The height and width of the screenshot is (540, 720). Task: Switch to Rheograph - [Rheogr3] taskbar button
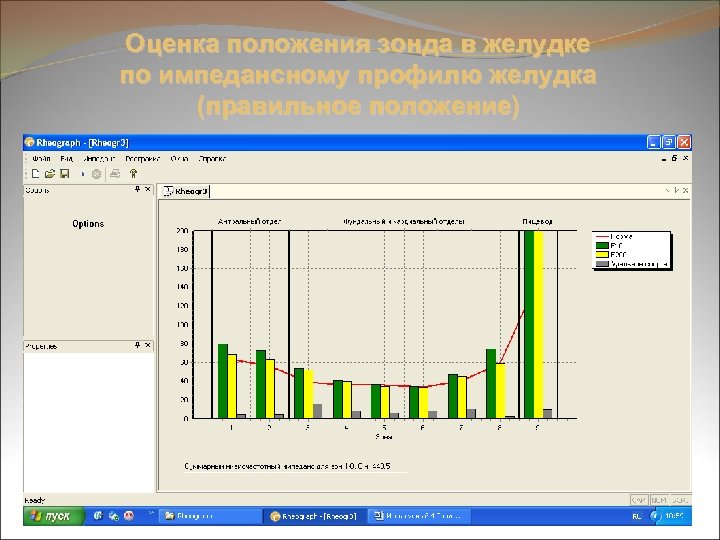[315, 516]
